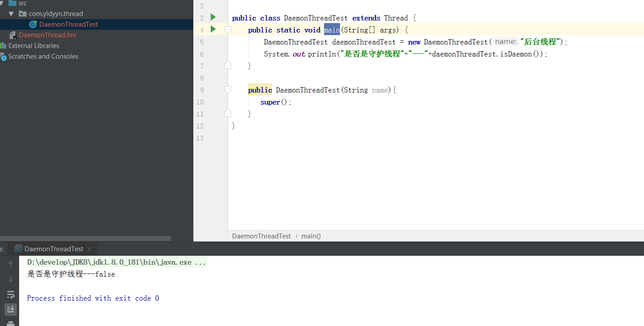Select the DaemonThreadTest class in the project tree
644x326 pixels.
point(68,24)
